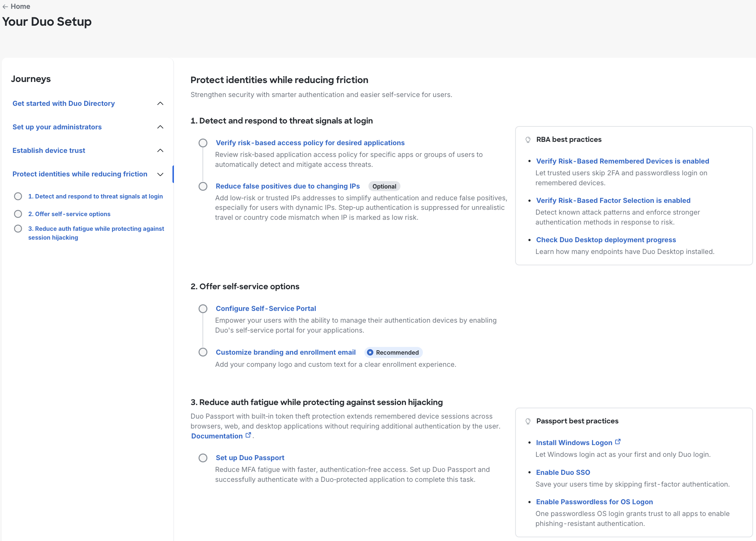Image resolution: width=756 pixels, height=541 pixels.
Task: Open Get started with Duo Directory journey
Action: (64, 104)
